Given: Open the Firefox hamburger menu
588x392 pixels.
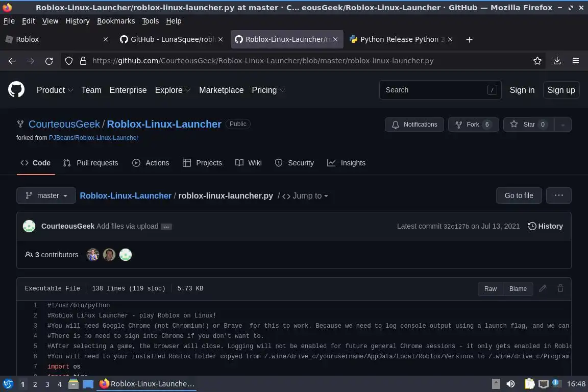Looking at the screenshot, I should 576,61.
